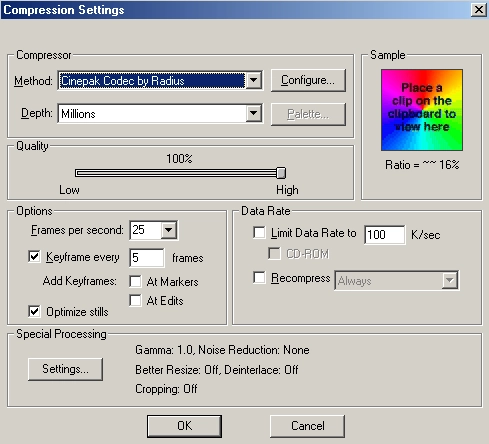Click the Keyframe every frames input field
The image size is (489, 444).
(147, 258)
